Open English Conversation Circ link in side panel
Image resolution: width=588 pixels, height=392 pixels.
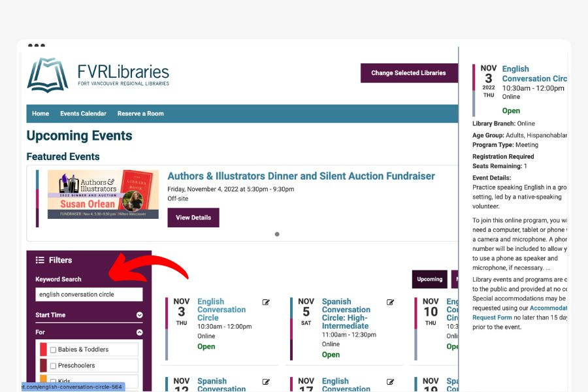pyautogui.click(x=534, y=74)
